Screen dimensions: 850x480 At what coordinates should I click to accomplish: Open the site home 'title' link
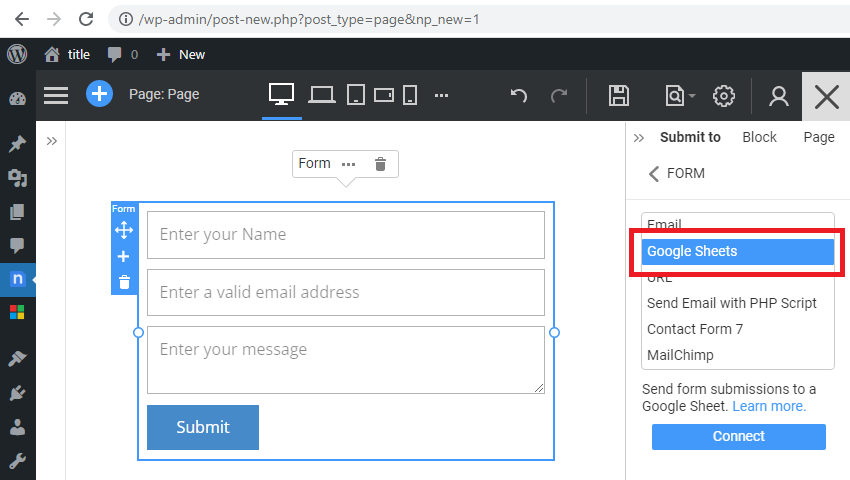pos(67,54)
